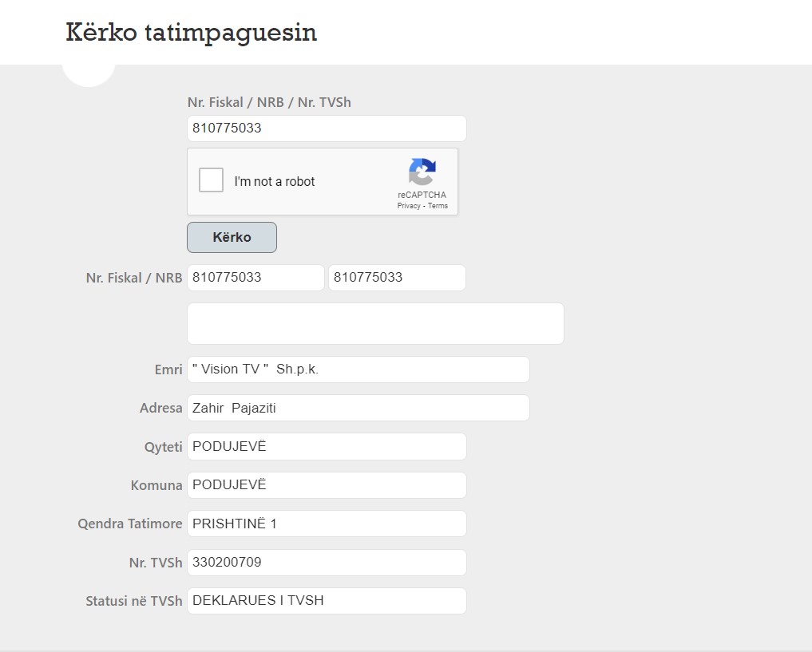This screenshot has height=652, width=812.
Task: Click the reCAPTCHA logo icon
Action: [x=422, y=172]
